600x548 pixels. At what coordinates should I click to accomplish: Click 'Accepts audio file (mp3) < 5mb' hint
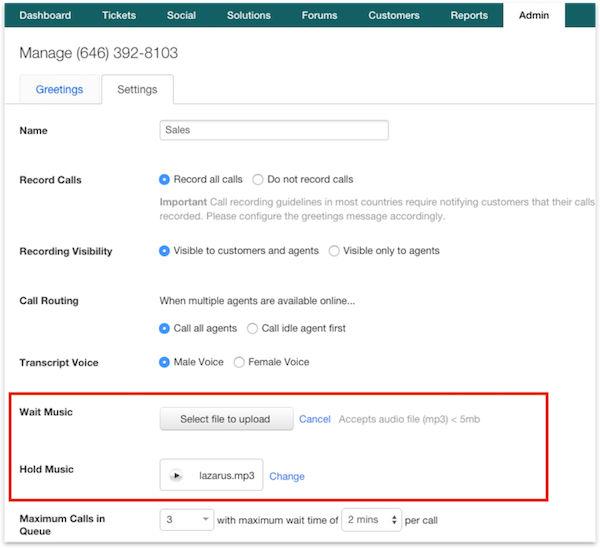pos(409,419)
